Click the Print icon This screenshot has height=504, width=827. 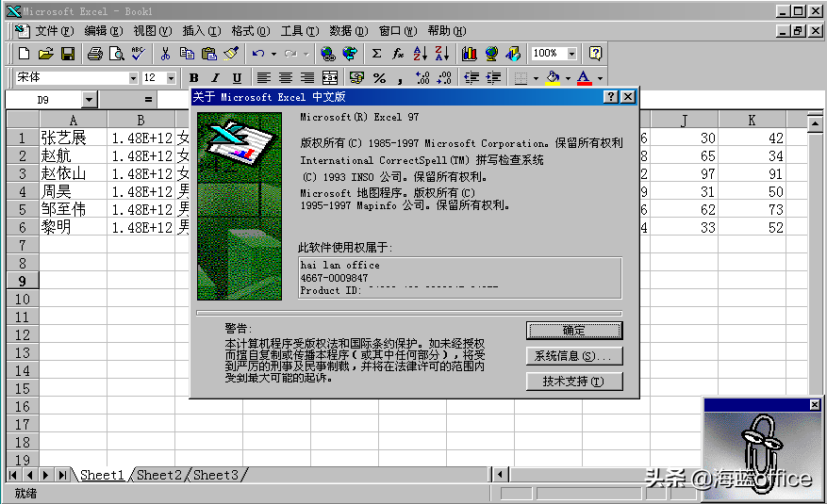coord(95,53)
